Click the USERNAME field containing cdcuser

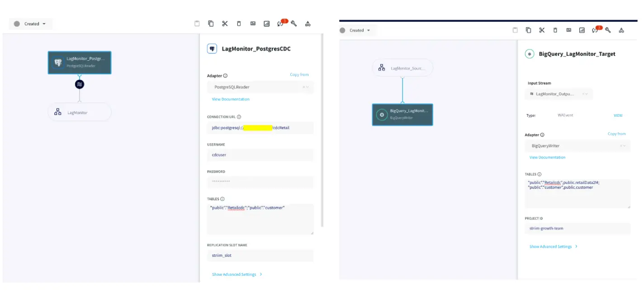[x=260, y=155]
